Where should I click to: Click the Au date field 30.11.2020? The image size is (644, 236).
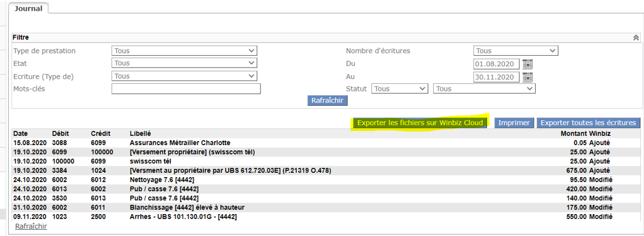click(496, 77)
